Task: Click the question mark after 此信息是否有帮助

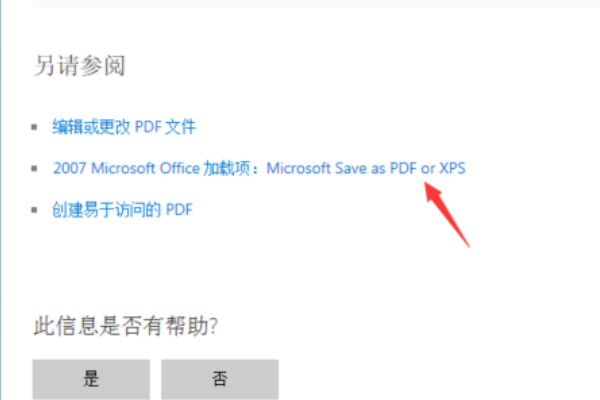Action: (214, 326)
